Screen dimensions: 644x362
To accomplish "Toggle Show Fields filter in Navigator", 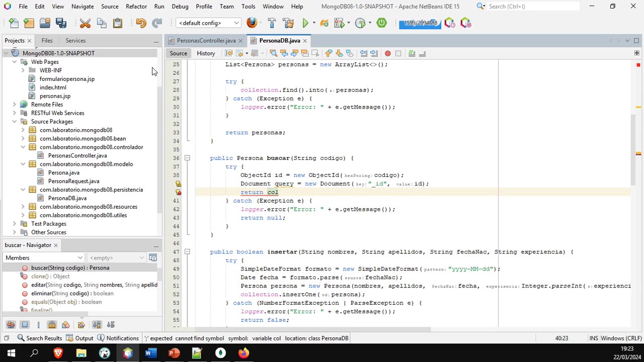I will [24, 324].
